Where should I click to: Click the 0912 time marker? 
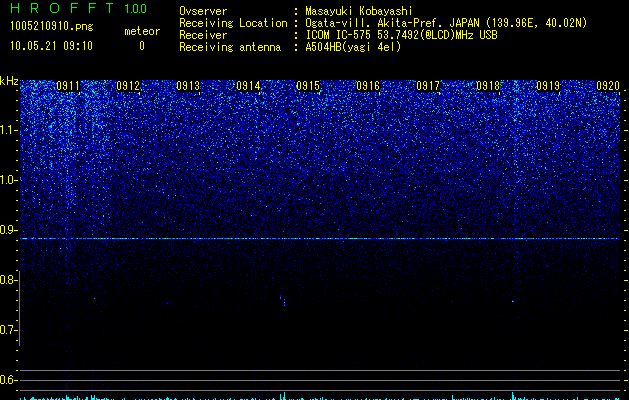pos(128,86)
